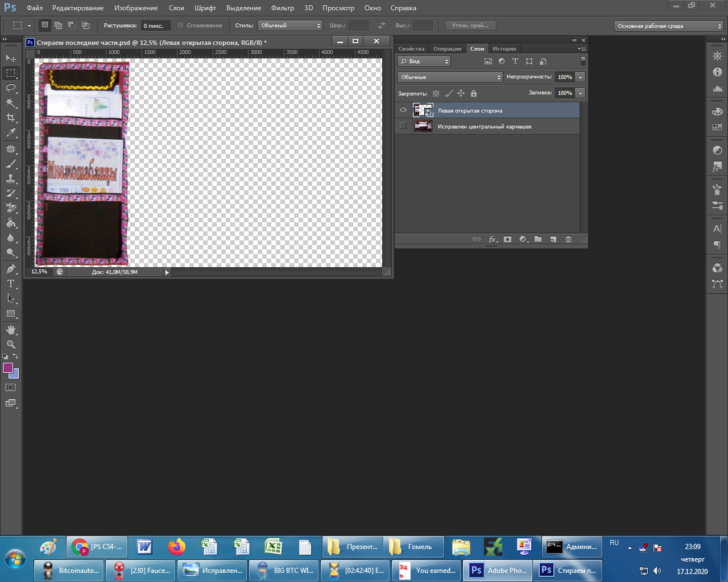
Task: Choose 'Add to selection' mode button
Action: tap(59, 25)
